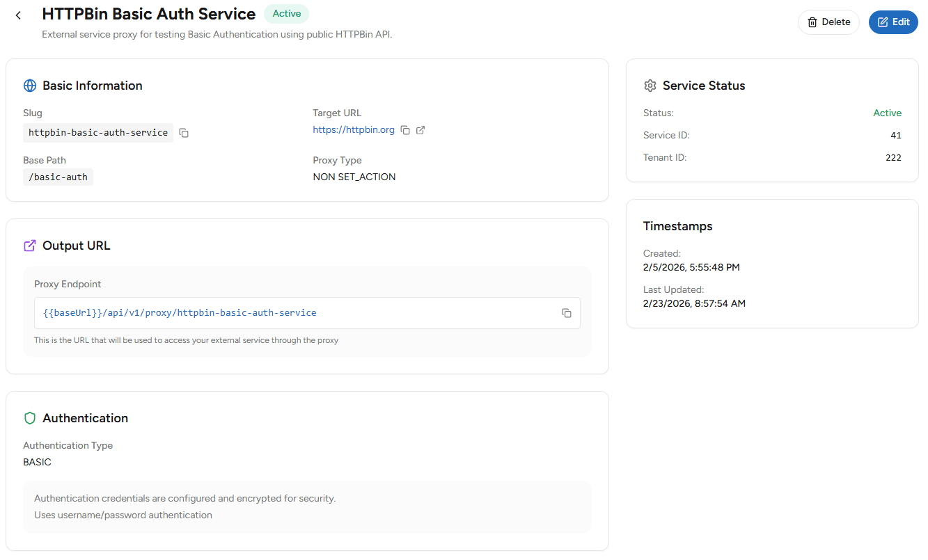Click the Tenant ID value 222
928x560 pixels.
pyautogui.click(x=893, y=157)
